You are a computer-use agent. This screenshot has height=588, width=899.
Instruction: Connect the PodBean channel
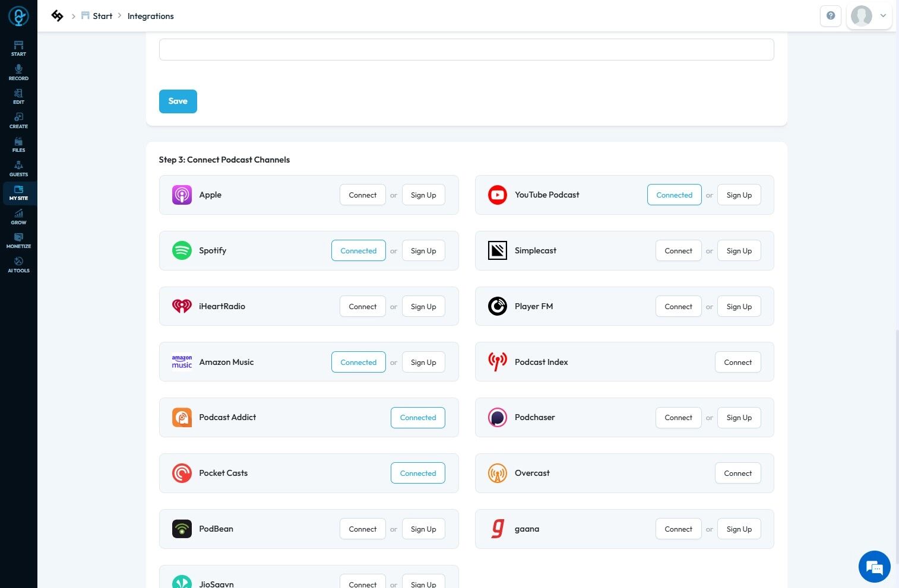click(363, 529)
